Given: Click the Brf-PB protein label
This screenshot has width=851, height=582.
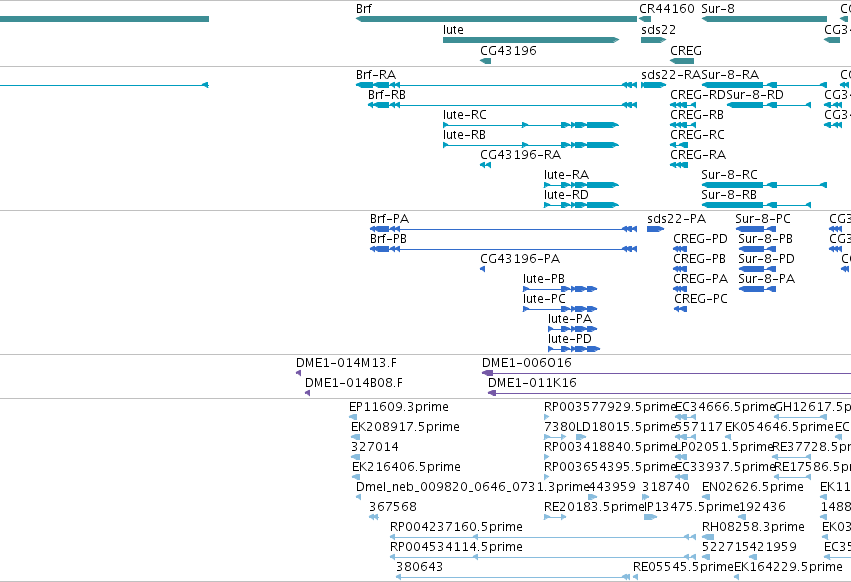Looking at the screenshot, I should [x=388, y=239].
